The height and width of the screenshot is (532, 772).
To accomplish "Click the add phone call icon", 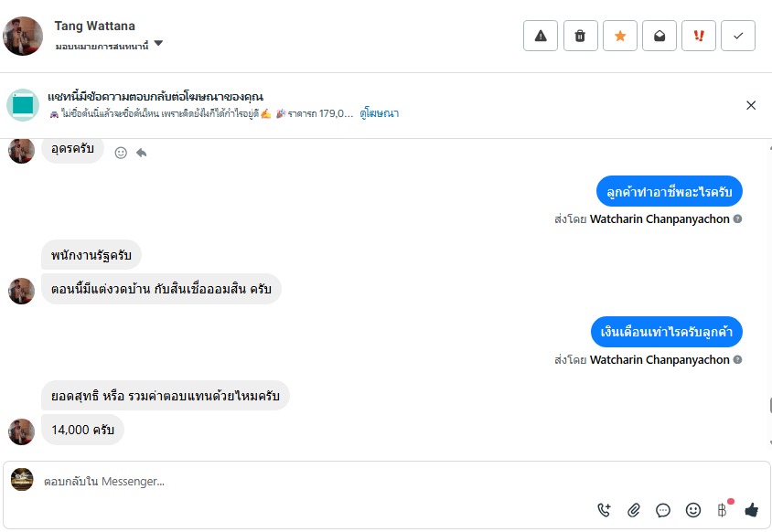I will (604, 510).
